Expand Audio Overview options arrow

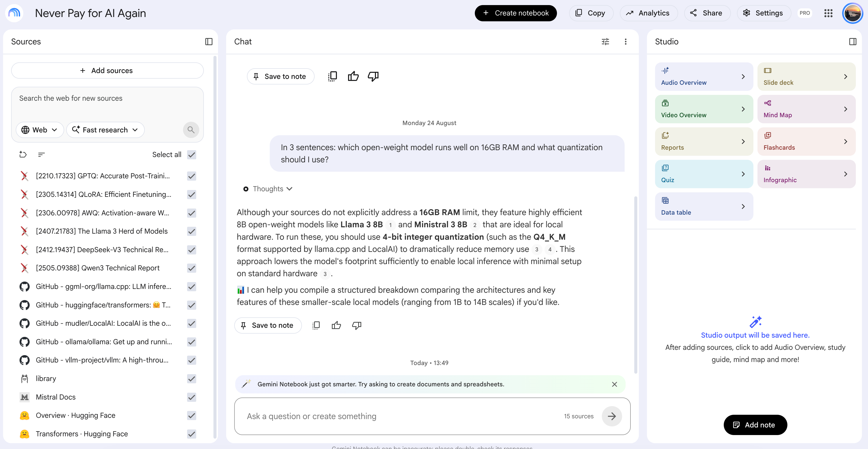click(x=743, y=77)
